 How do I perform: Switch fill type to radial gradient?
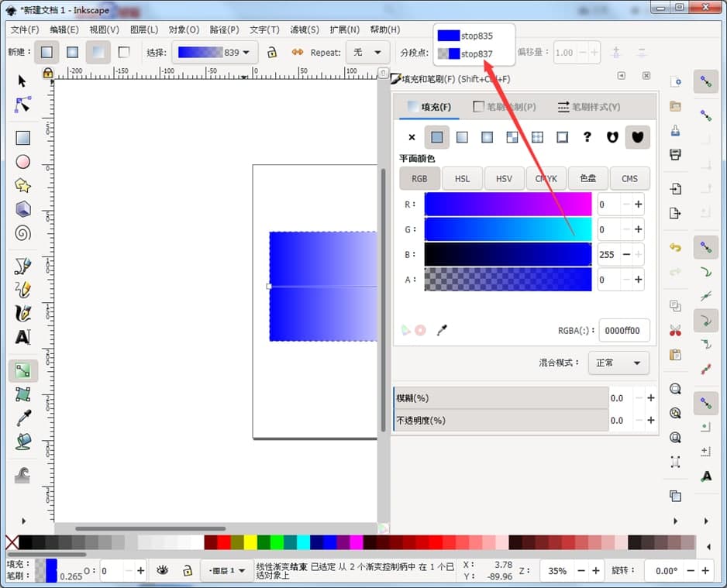pyautogui.click(x=487, y=137)
